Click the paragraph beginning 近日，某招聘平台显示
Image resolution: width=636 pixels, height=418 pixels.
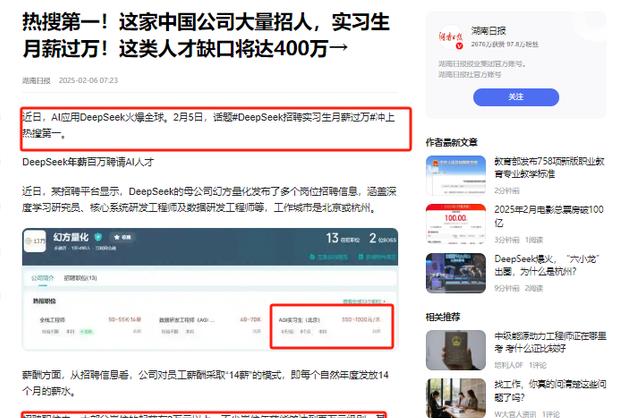click(209, 199)
